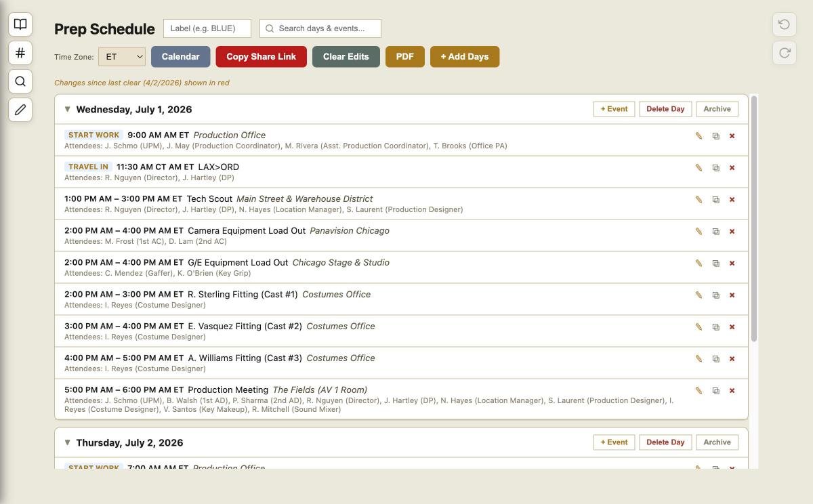Delete the Tech Scout event

point(732,200)
